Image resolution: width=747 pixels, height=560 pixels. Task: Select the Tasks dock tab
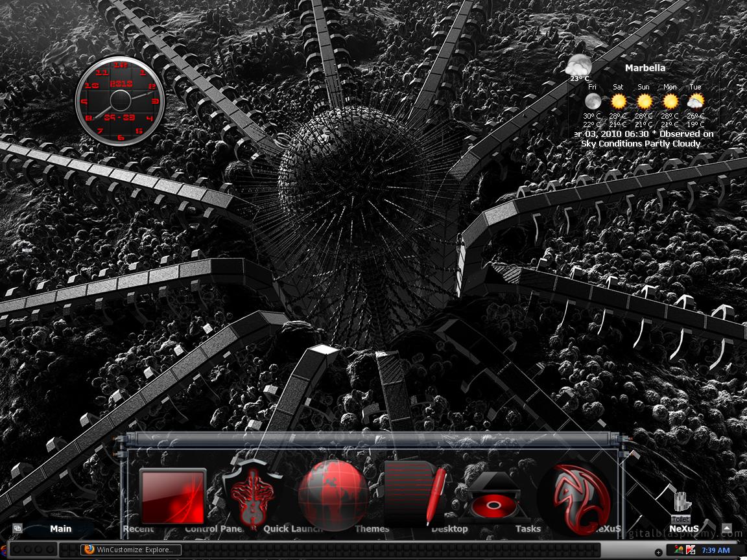click(x=528, y=529)
